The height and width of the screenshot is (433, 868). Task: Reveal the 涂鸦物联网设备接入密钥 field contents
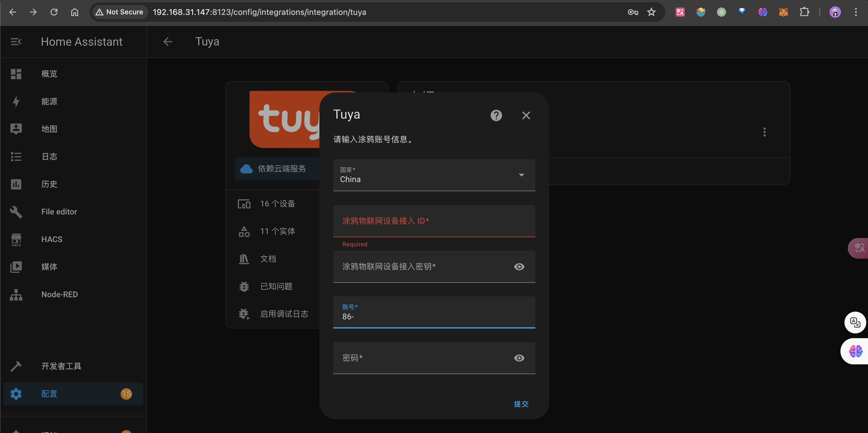pos(519,266)
